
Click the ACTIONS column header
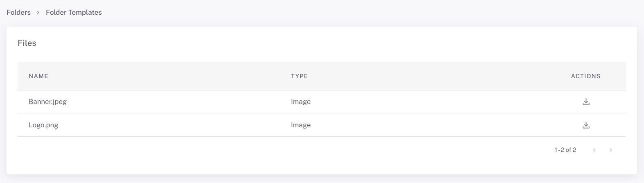point(585,76)
